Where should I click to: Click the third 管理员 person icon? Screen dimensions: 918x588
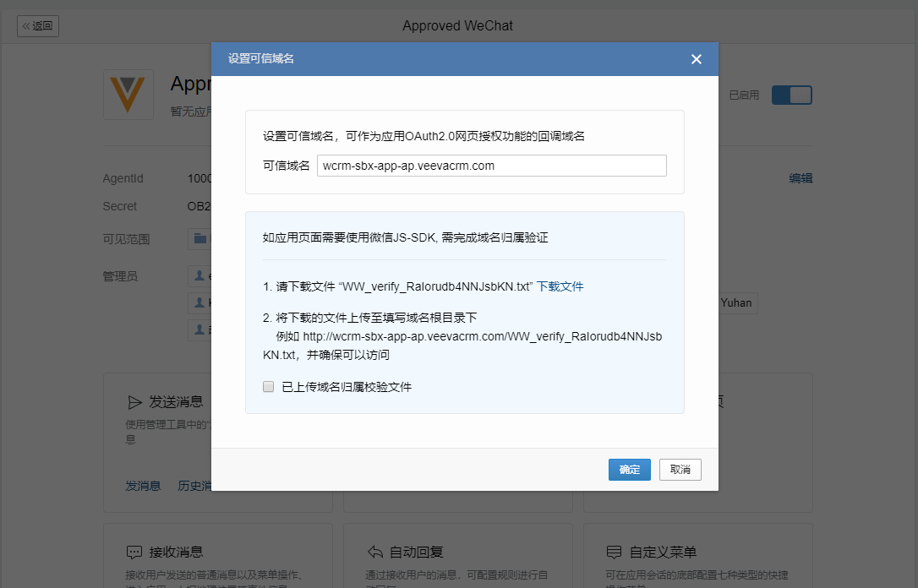click(x=200, y=329)
